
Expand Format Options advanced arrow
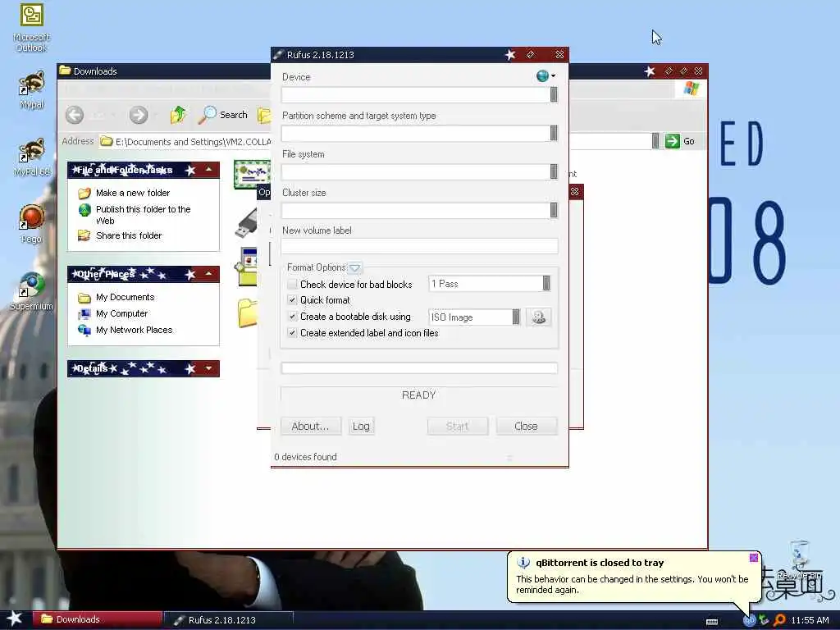[354, 267]
